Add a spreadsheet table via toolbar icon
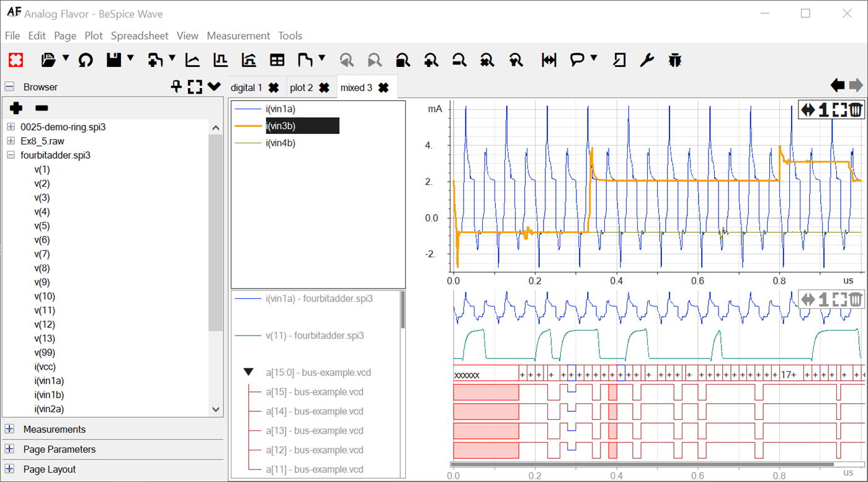868x482 pixels. point(277,60)
